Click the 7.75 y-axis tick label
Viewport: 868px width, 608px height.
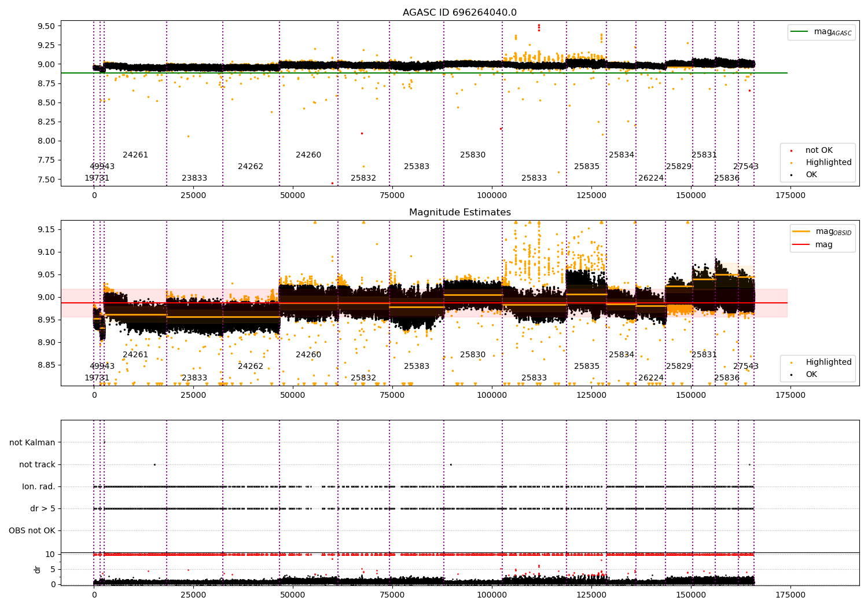pyautogui.click(x=46, y=160)
